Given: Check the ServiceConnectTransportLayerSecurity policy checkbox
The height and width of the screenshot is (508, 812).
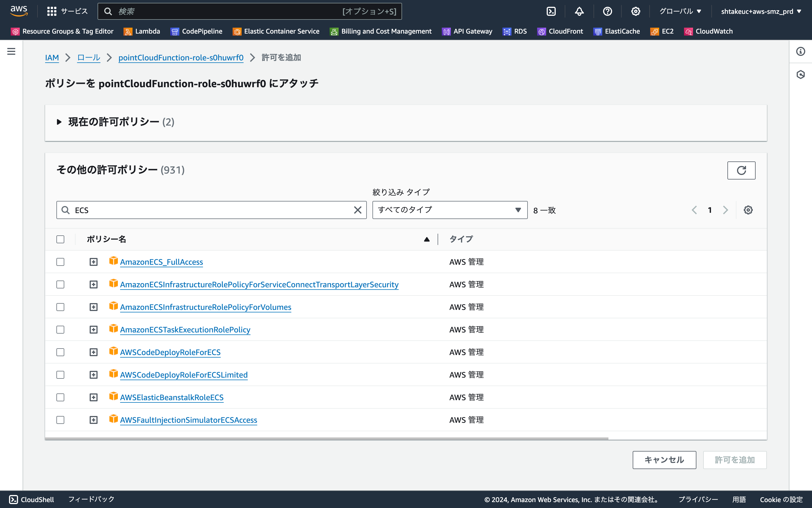Looking at the screenshot, I should tap(60, 284).
